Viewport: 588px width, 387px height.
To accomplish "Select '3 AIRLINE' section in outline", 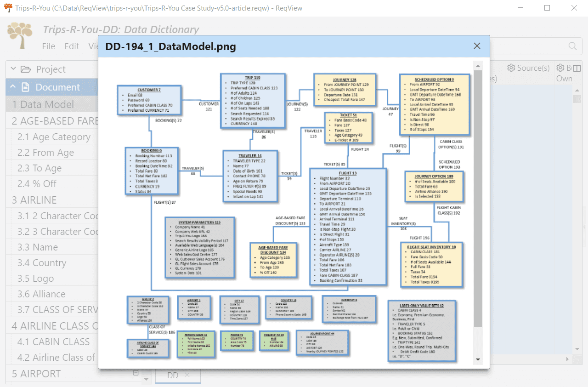I will (x=52, y=200).
